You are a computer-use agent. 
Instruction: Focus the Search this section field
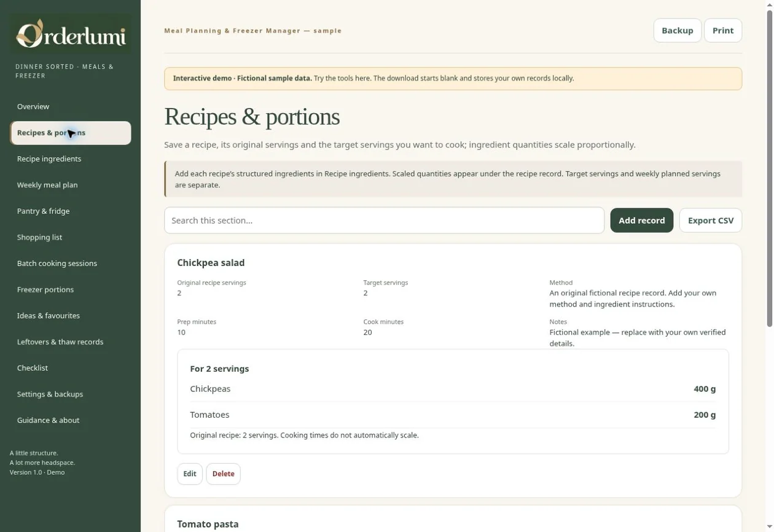tap(384, 221)
